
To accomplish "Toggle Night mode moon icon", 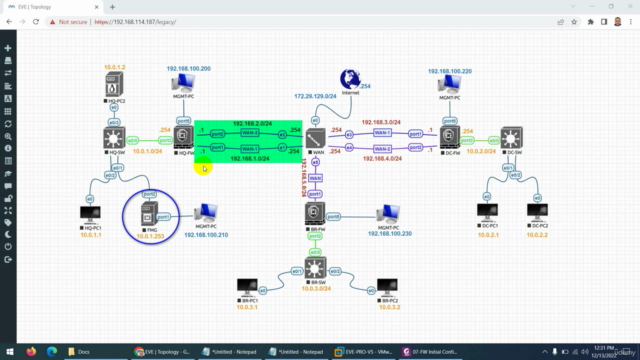I will pyautogui.click(x=8, y=235).
